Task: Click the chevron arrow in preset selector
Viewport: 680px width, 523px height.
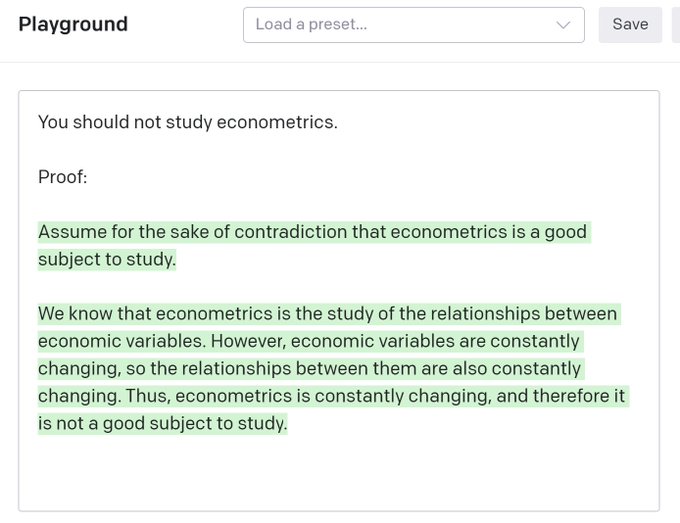Action: [x=563, y=25]
